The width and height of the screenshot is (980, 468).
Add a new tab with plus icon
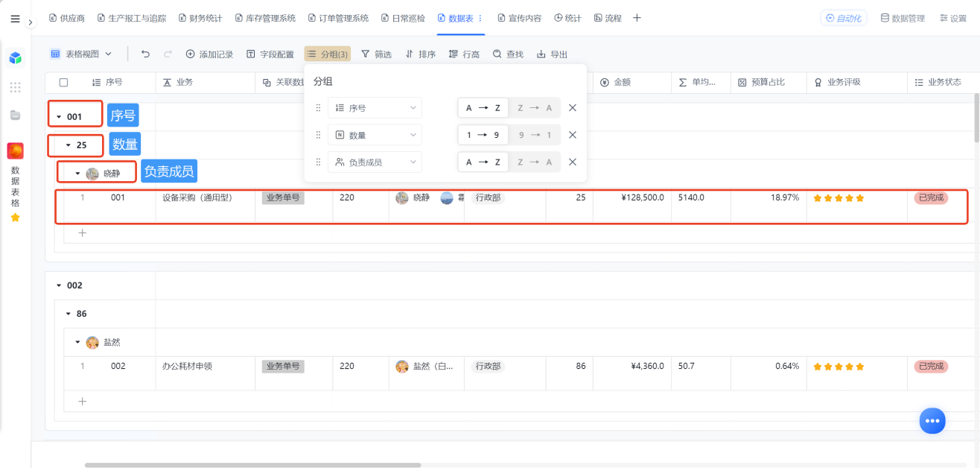[637, 18]
